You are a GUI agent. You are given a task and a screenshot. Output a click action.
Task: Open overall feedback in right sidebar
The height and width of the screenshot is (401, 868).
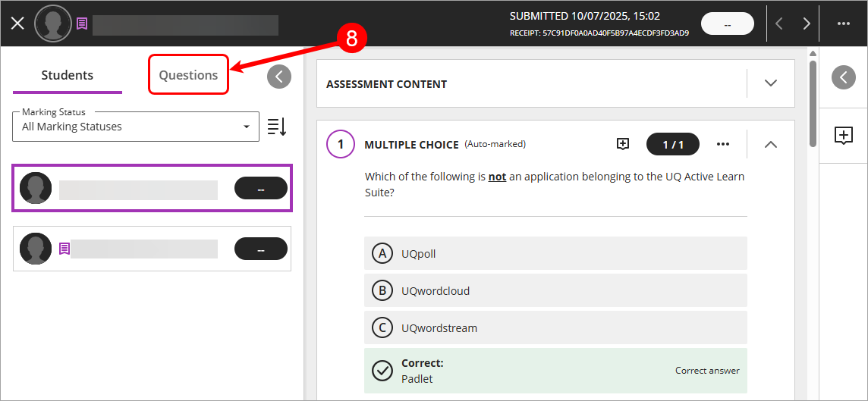(x=844, y=136)
